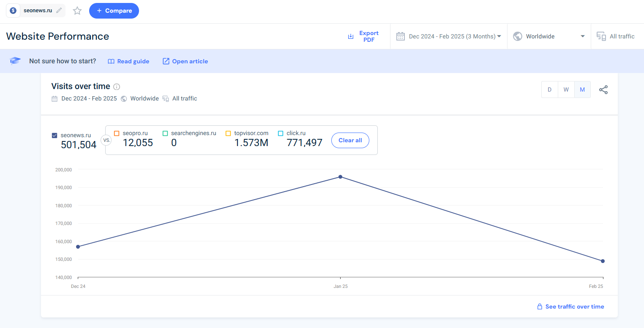Click the 200,000 y-axis label
The width and height of the screenshot is (644, 328).
(63, 170)
